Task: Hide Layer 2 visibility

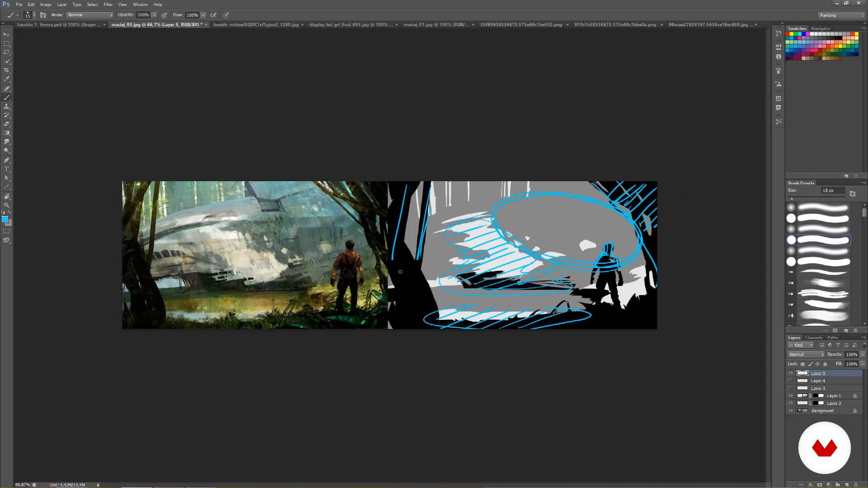Action: coord(791,403)
